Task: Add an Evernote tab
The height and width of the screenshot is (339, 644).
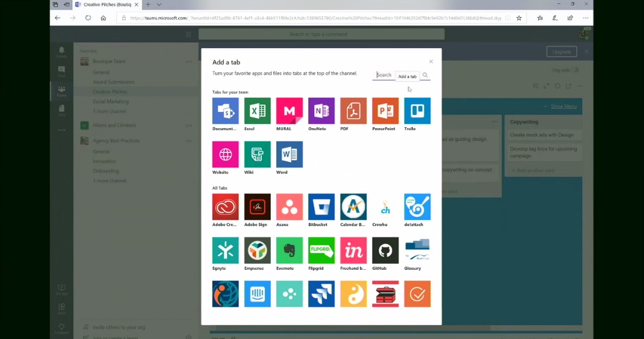Action: [289, 250]
